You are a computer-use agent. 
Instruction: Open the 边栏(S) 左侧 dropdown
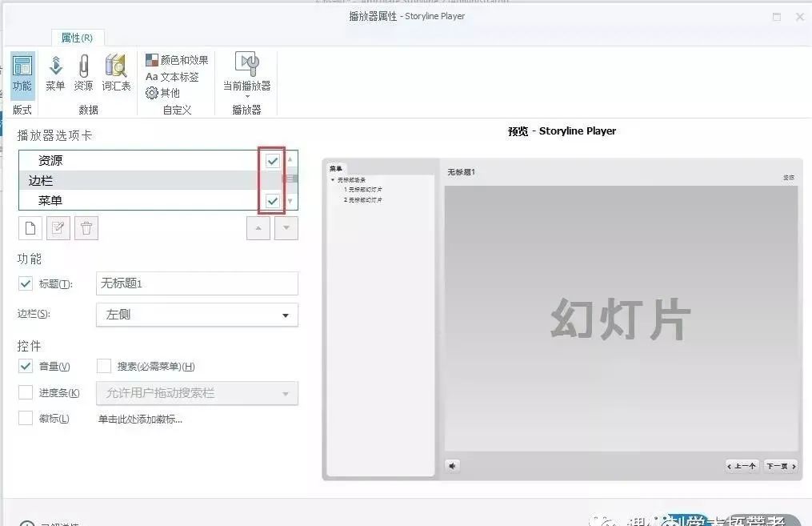(197, 315)
